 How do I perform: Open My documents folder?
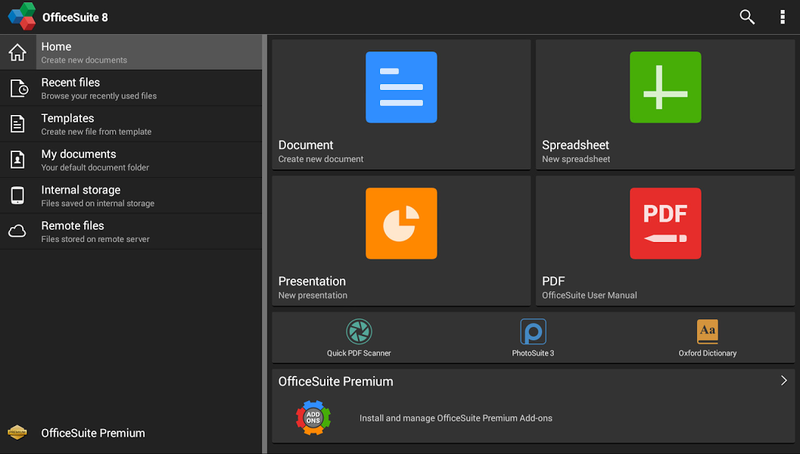(x=131, y=160)
